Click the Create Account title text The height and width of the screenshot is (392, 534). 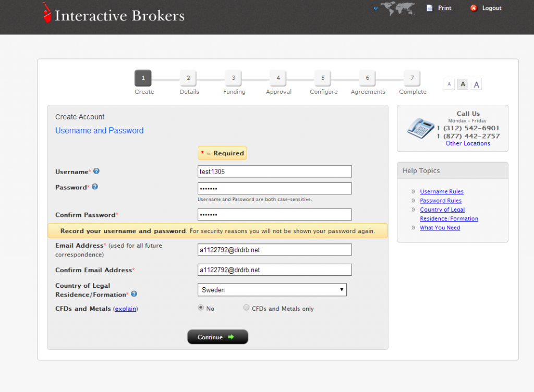click(x=80, y=117)
